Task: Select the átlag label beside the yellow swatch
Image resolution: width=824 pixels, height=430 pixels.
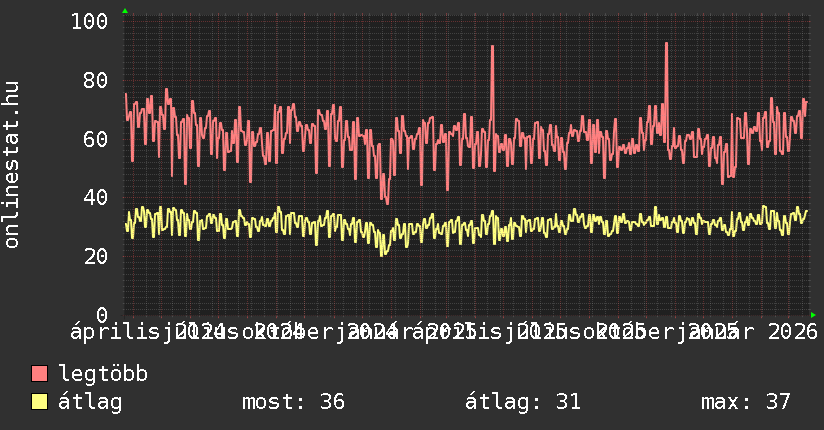Action: tap(90, 402)
